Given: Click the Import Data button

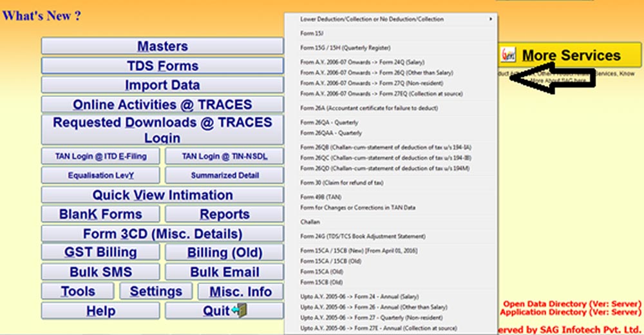Looking at the screenshot, I should click(x=162, y=85).
